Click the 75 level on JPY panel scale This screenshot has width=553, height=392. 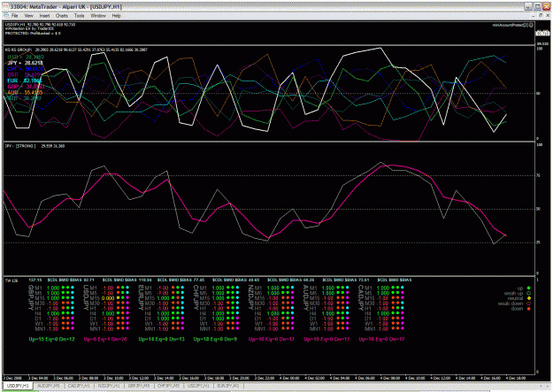click(538, 175)
